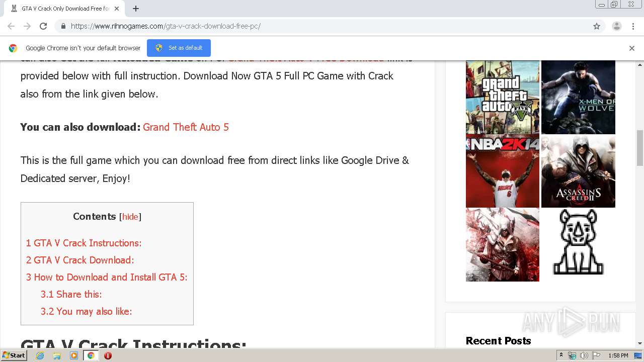This screenshot has height=362, width=644.
Task: Open the red-and-white Assassin's Creed artwork thumbnail
Action: click(503, 245)
